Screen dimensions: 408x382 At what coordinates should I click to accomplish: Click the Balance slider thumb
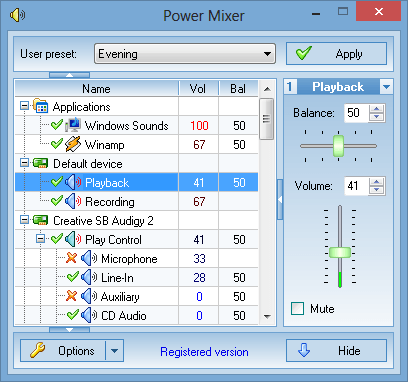pyautogui.click(x=338, y=146)
